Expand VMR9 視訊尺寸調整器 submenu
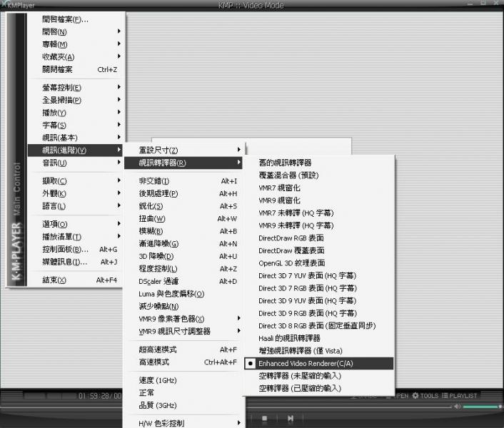The width and height of the screenshot is (504, 428). pos(183,331)
